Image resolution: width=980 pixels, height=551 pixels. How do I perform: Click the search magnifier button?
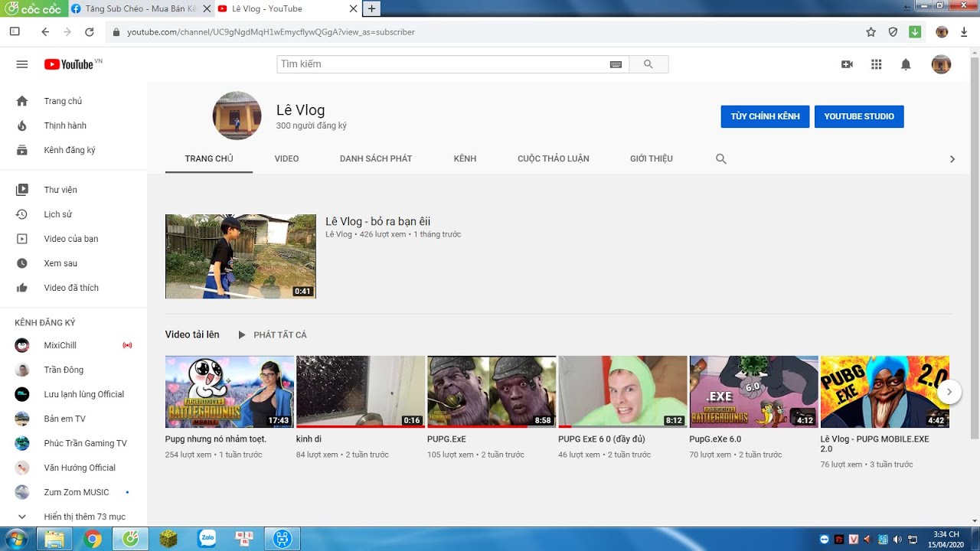coord(648,64)
